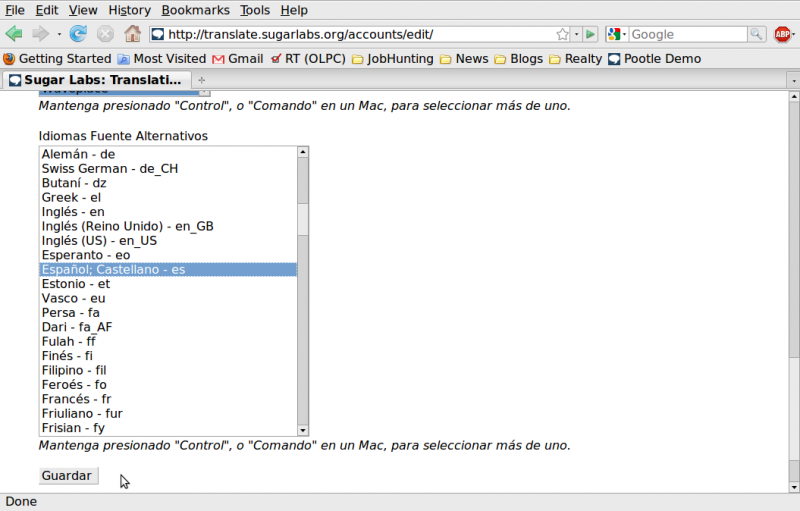Click the language list scrollbar down arrow
The width and height of the screenshot is (800, 511).
pos(303,429)
